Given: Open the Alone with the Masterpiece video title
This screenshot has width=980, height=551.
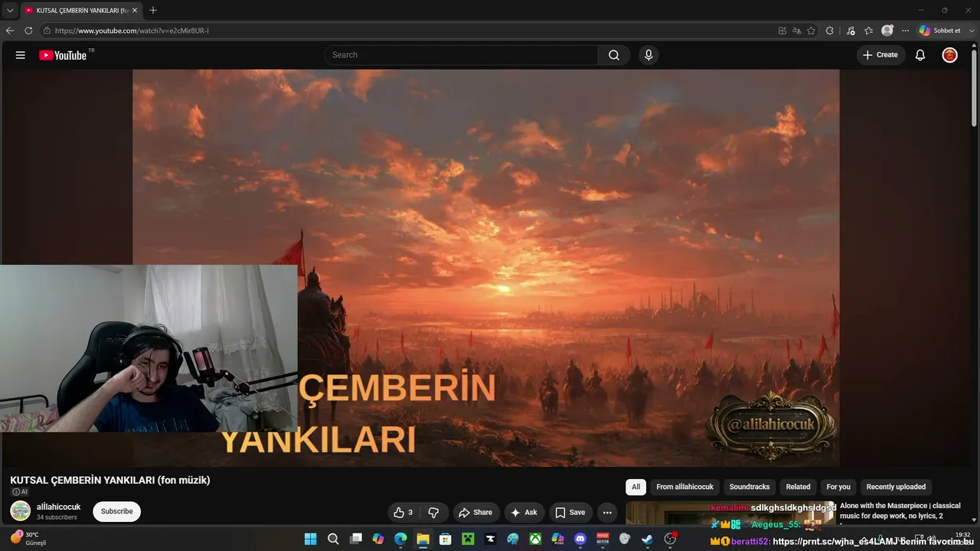Looking at the screenshot, I should 900,510.
